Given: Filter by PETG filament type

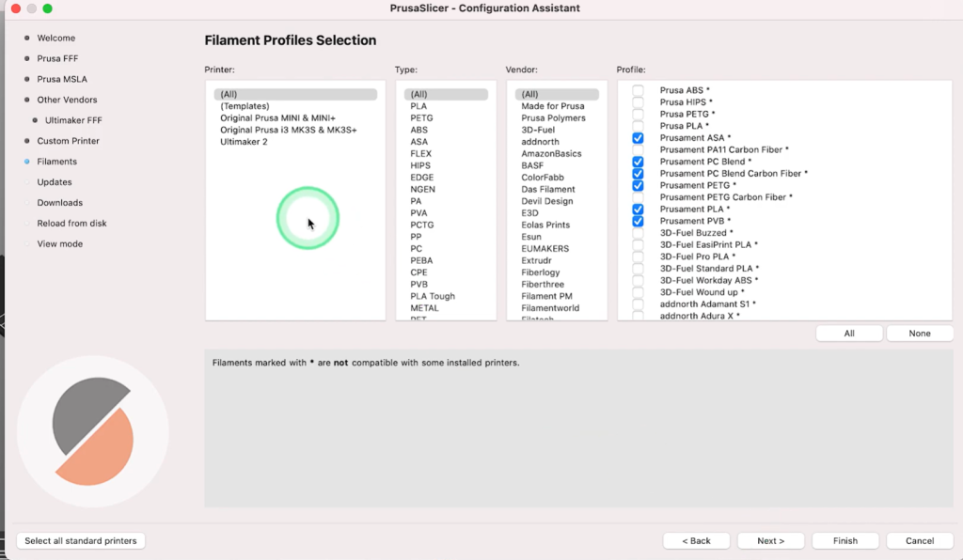Looking at the screenshot, I should [421, 118].
